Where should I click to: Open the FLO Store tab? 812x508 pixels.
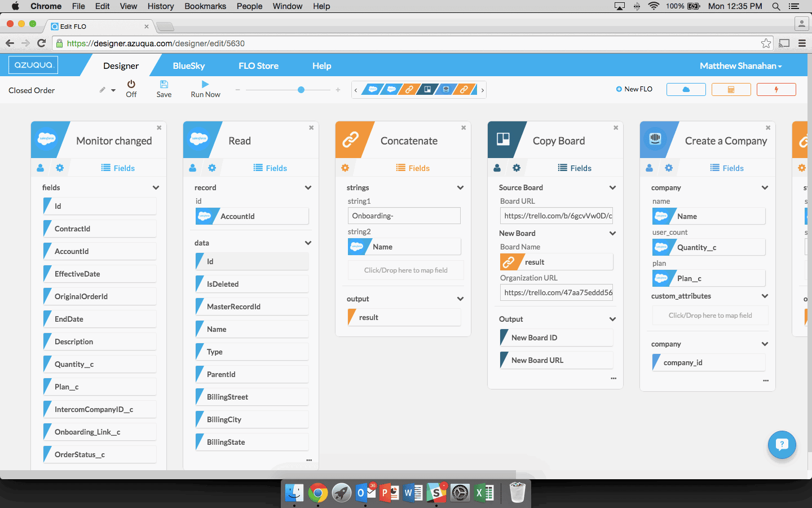point(258,65)
